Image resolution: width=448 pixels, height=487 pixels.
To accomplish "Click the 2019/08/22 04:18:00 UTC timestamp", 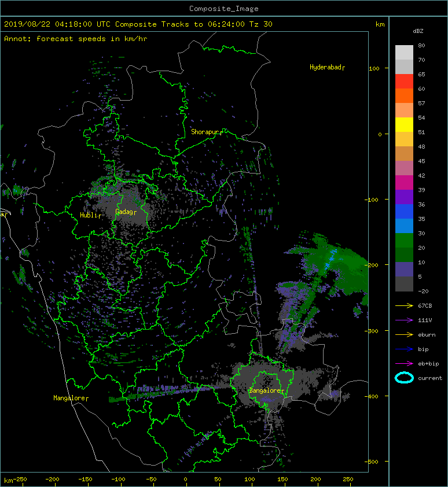I will [x=57, y=24].
